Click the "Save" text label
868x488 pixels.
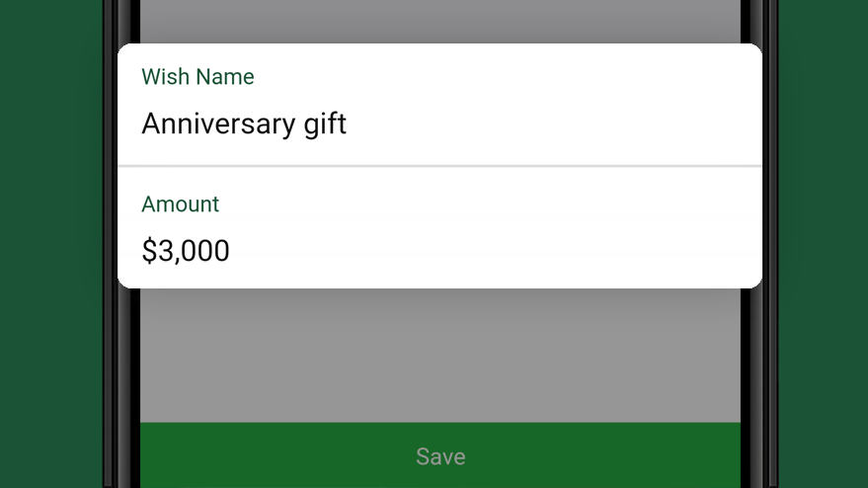pyautogui.click(x=440, y=456)
